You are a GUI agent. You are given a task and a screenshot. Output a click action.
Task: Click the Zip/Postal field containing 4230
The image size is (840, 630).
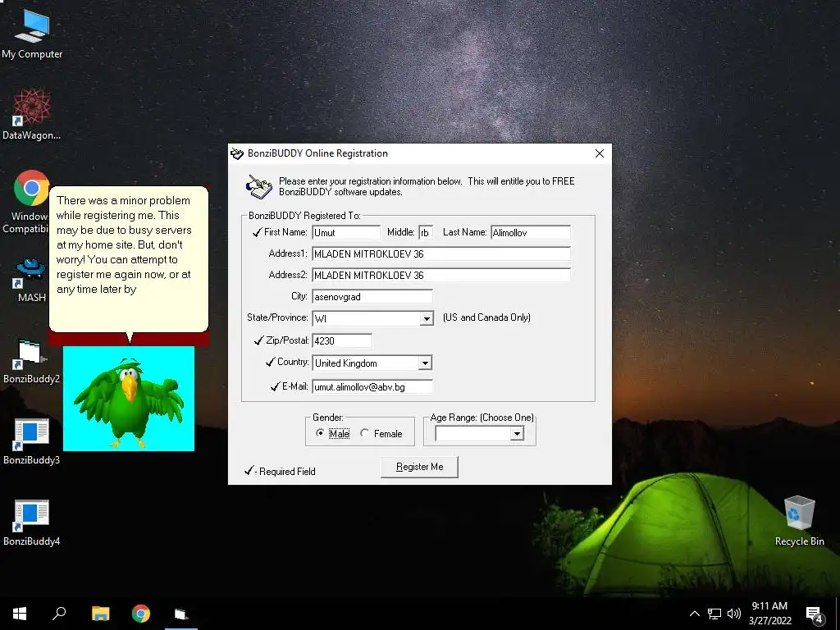tap(342, 340)
